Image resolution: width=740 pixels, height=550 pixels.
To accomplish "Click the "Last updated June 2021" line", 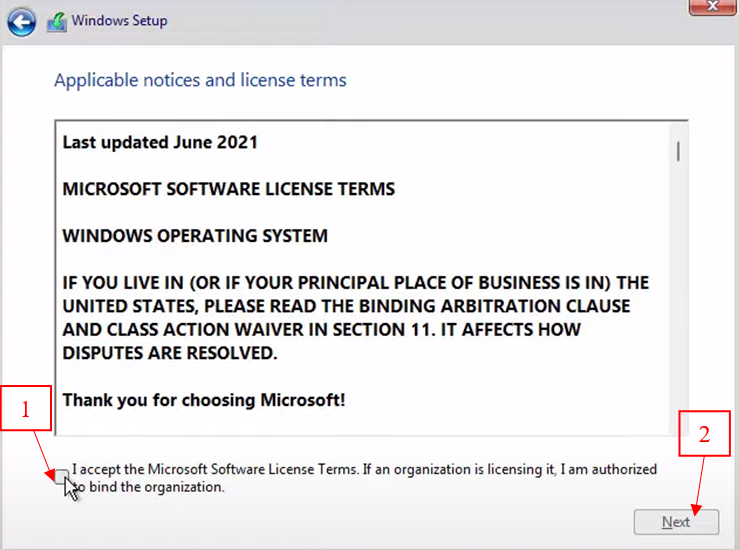I will [160, 142].
